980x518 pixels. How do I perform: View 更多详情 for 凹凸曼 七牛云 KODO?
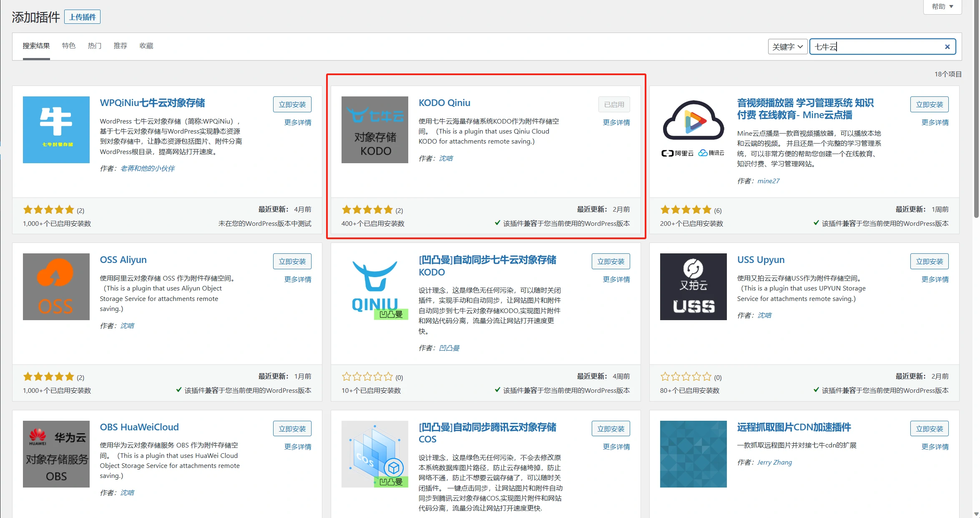click(616, 280)
